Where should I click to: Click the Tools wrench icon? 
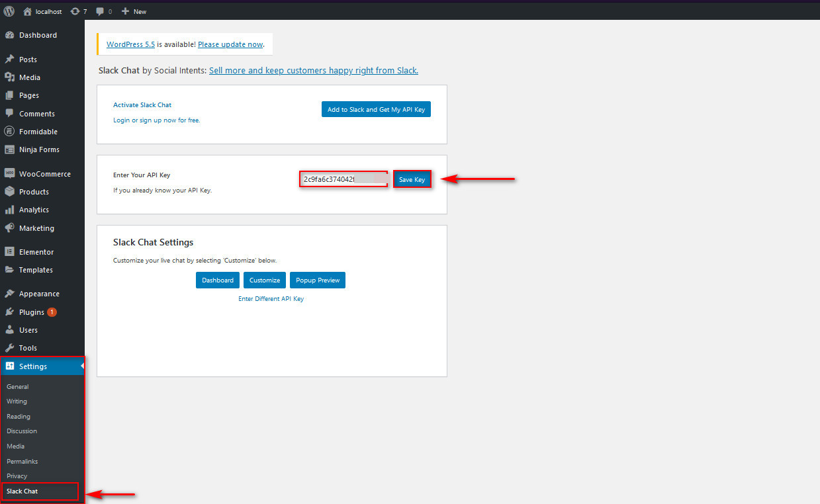point(9,348)
